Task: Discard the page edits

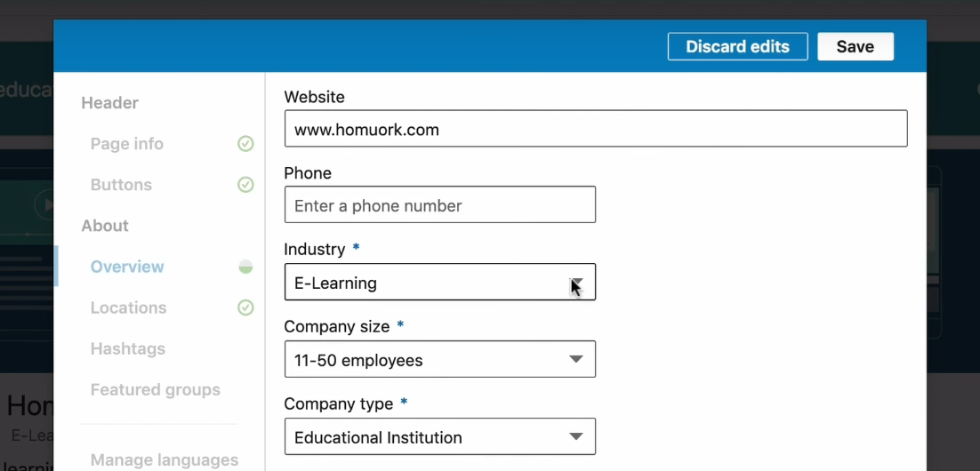Action: click(737, 47)
